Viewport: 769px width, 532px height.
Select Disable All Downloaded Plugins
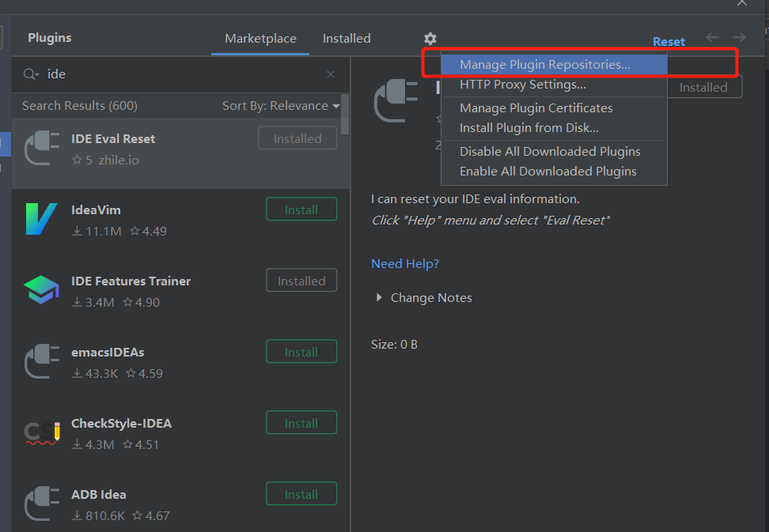coord(554,152)
